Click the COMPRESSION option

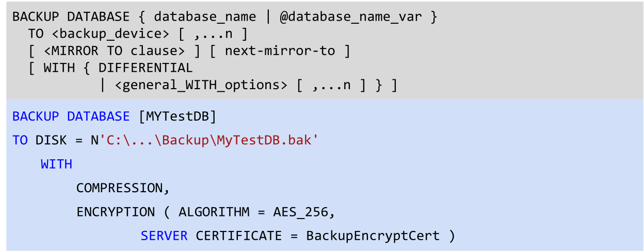[x=120, y=188]
